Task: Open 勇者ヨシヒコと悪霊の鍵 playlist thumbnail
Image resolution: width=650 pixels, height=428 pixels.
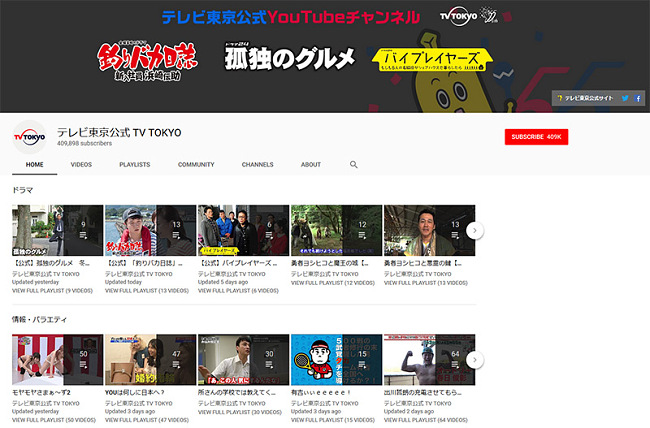Action: (x=429, y=230)
